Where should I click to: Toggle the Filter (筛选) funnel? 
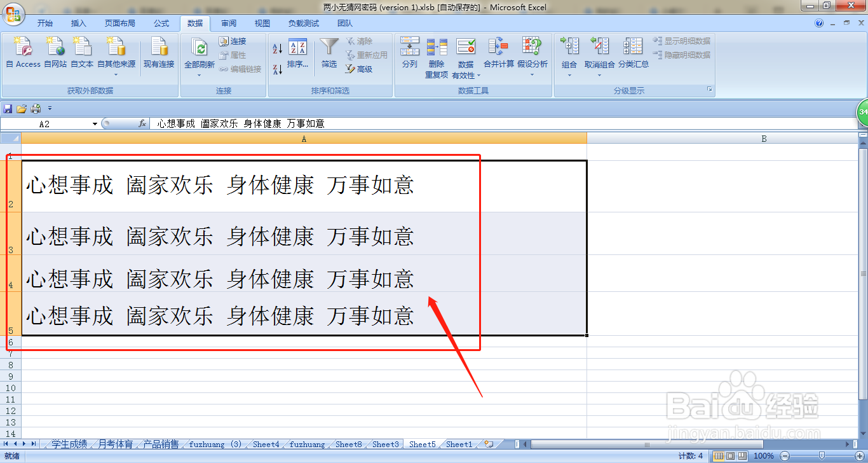pyautogui.click(x=329, y=53)
